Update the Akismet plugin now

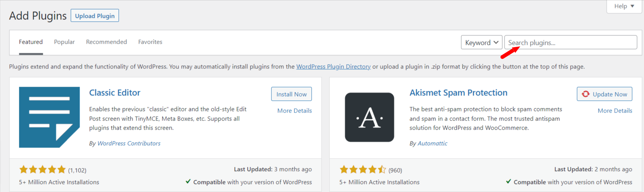coord(605,94)
